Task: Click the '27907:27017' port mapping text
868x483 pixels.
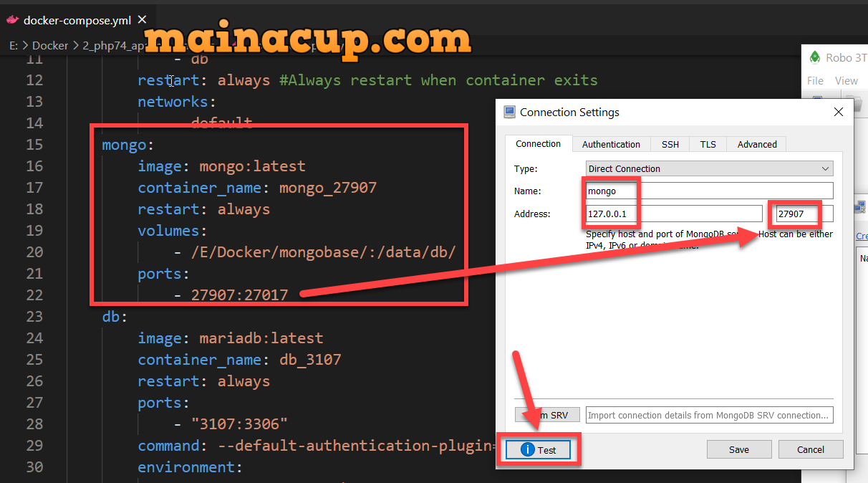Action: click(x=239, y=295)
